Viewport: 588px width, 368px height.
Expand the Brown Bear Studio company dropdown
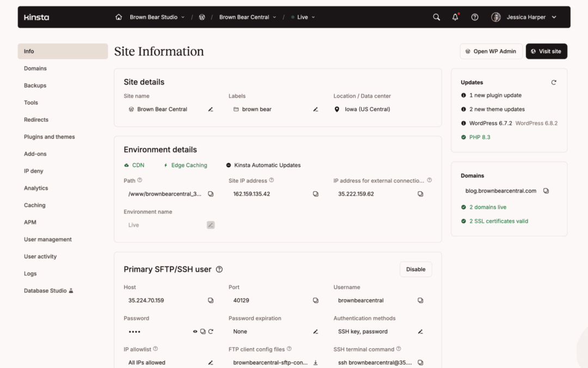[x=157, y=17]
